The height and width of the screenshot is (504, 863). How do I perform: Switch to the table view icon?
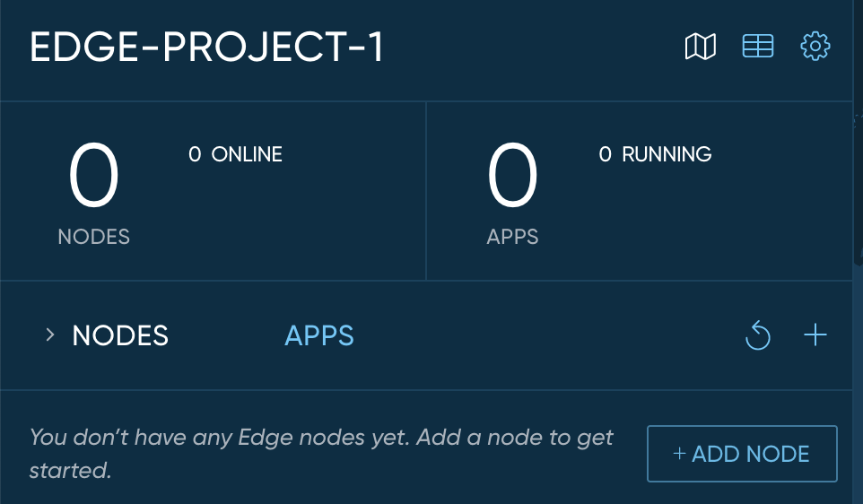click(757, 47)
